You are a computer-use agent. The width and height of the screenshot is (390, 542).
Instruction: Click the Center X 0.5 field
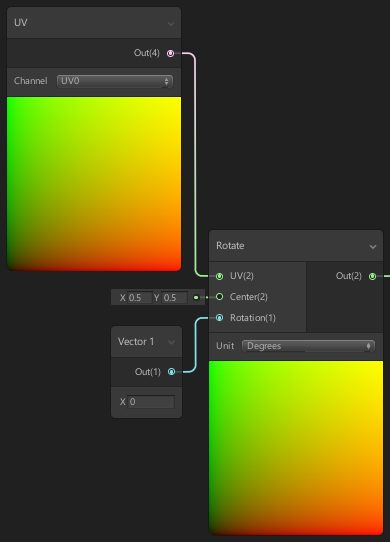click(x=140, y=298)
